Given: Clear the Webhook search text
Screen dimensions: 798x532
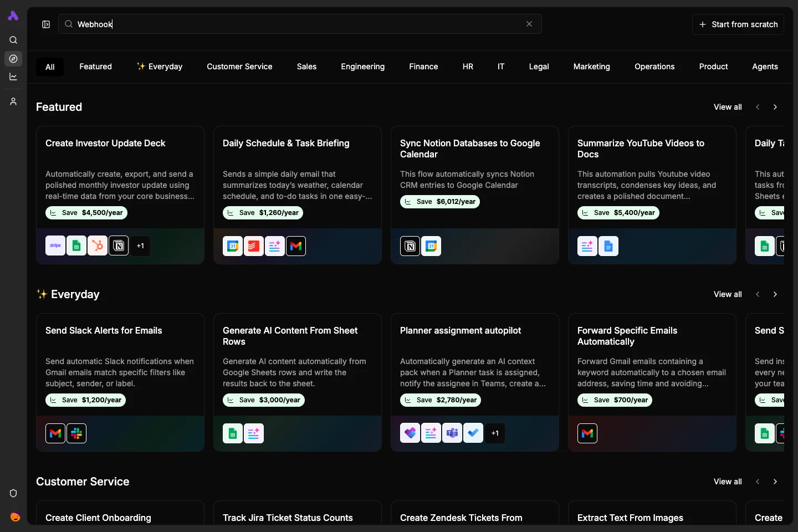Looking at the screenshot, I should 529,24.
